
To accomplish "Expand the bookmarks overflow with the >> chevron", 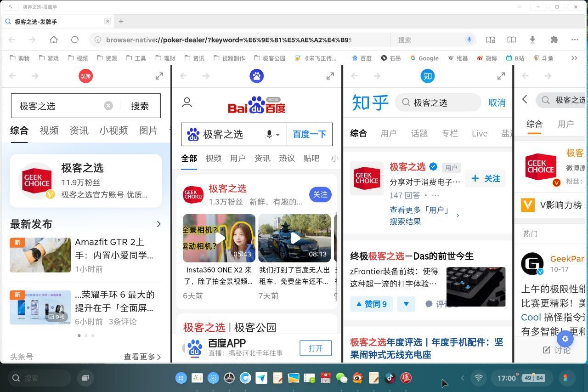I will 574,58.
